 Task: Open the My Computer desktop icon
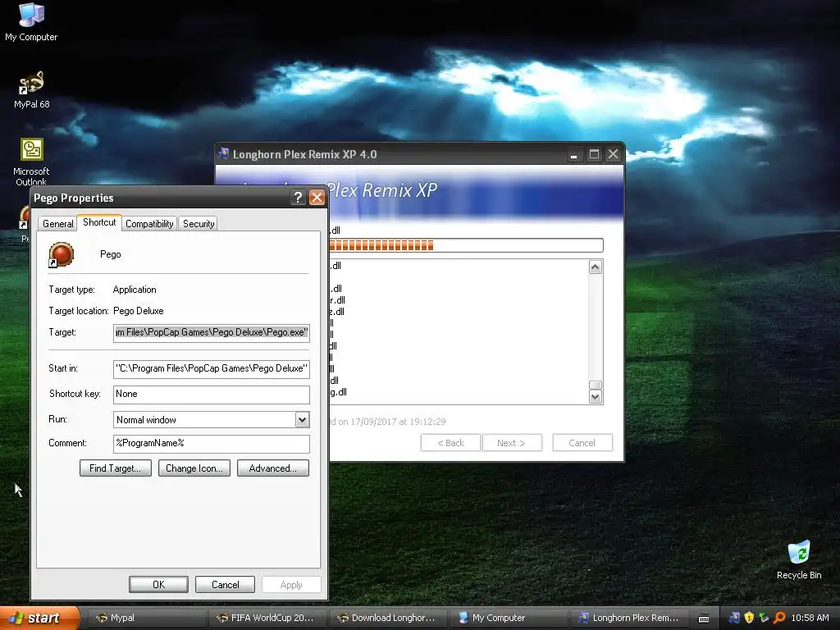(31, 21)
